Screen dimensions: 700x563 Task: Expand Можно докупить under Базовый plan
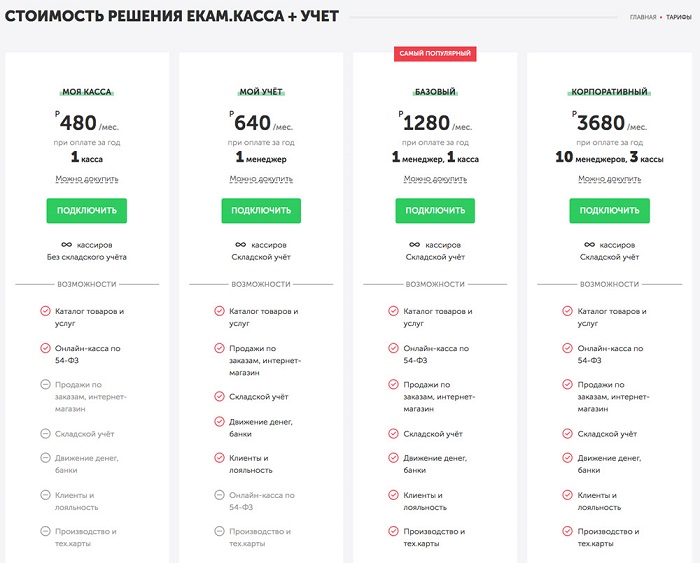(435, 179)
